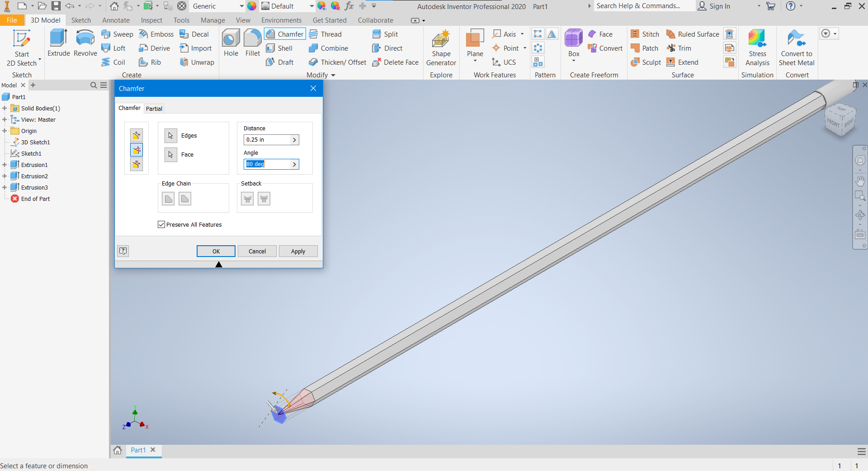Select the Extrude tool
The width and height of the screenshot is (868, 471).
click(59, 43)
